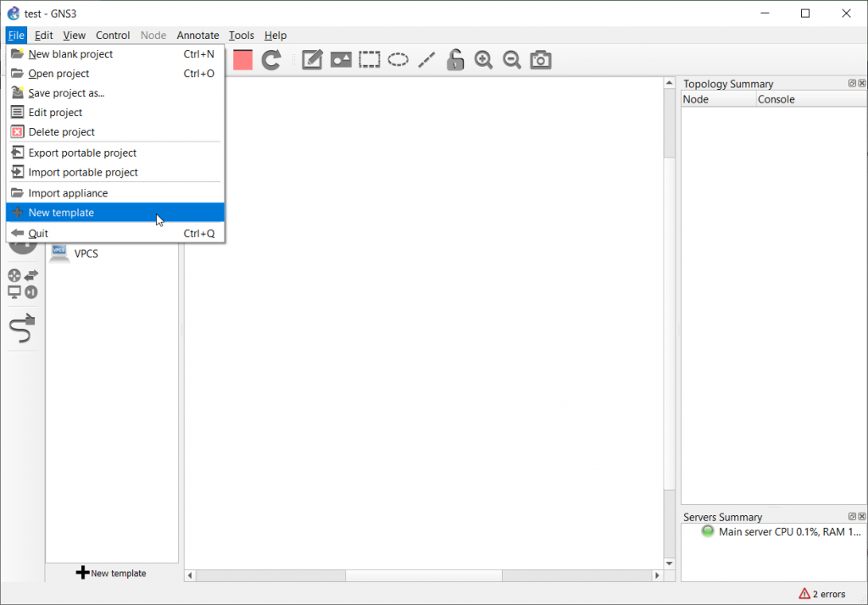This screenshot has width=868, height=605.
Task: Click the reload all nodes icon
Action: click(x=271, y=60)
